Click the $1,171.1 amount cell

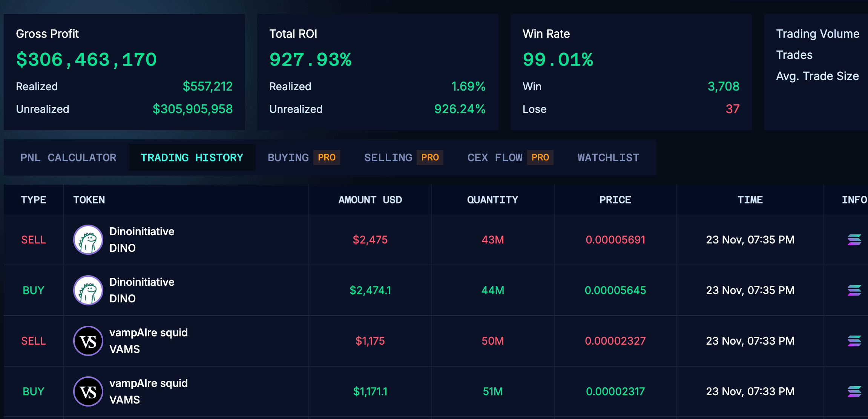370,391
